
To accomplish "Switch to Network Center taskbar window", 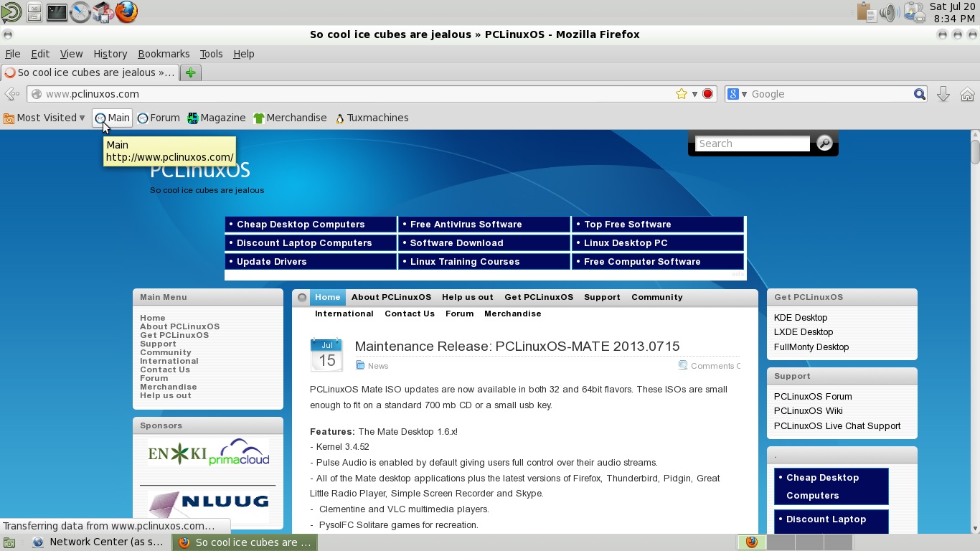I will pos(99,542).
